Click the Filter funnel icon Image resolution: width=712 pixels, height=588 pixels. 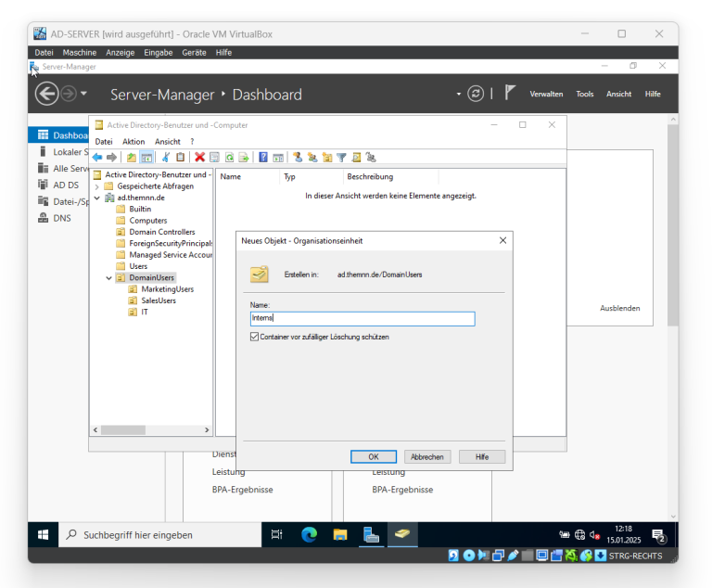(x=341, y=158)
